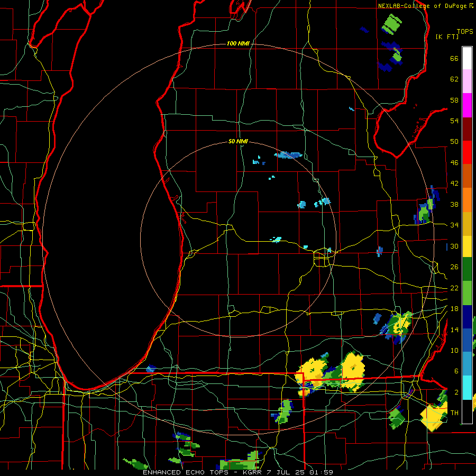Image resolution: width=476 pixels, height=476 pixels.
Task: Click the 50 value on the color scale
Action: pos(454,142)
